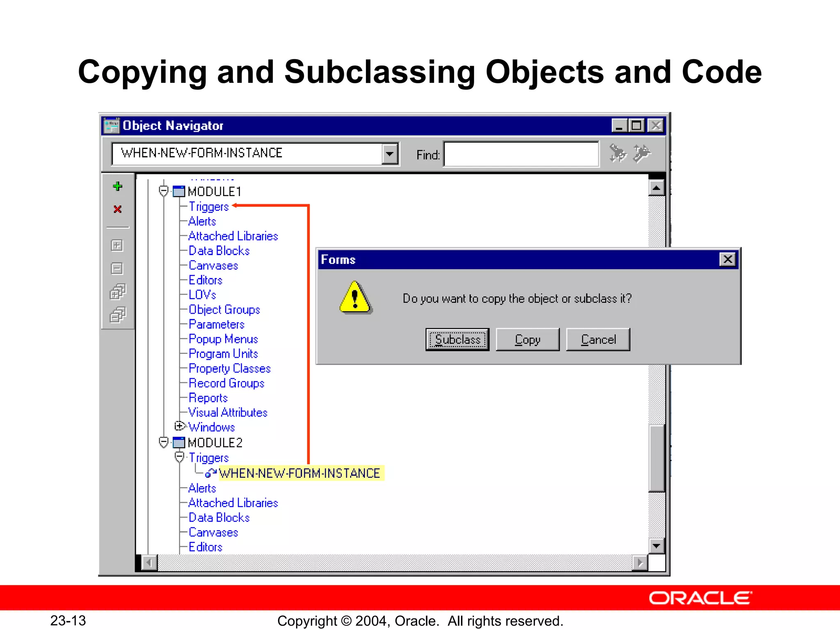Click the vertical scrollbar up arrow
Screen dimensions: 840x630
tap(656, 188)
